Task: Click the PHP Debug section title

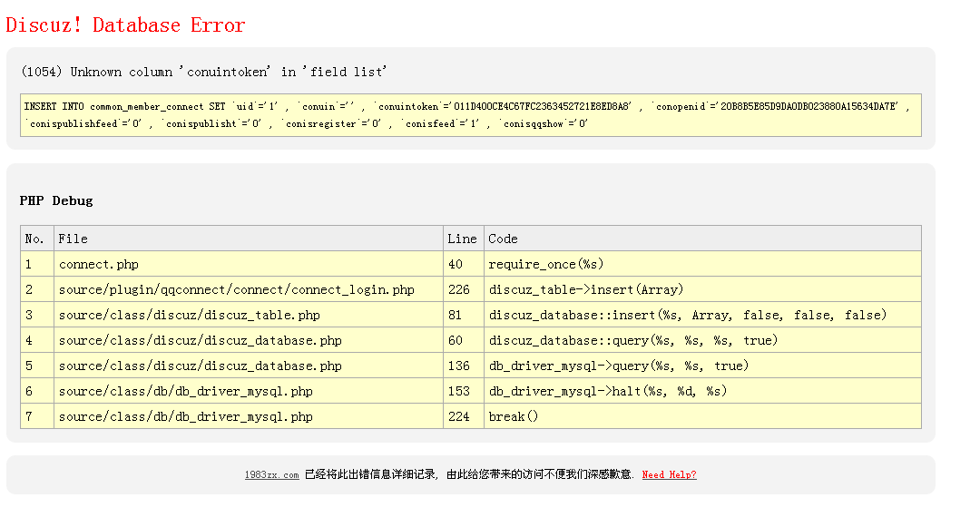Action: tap(56, 200)
